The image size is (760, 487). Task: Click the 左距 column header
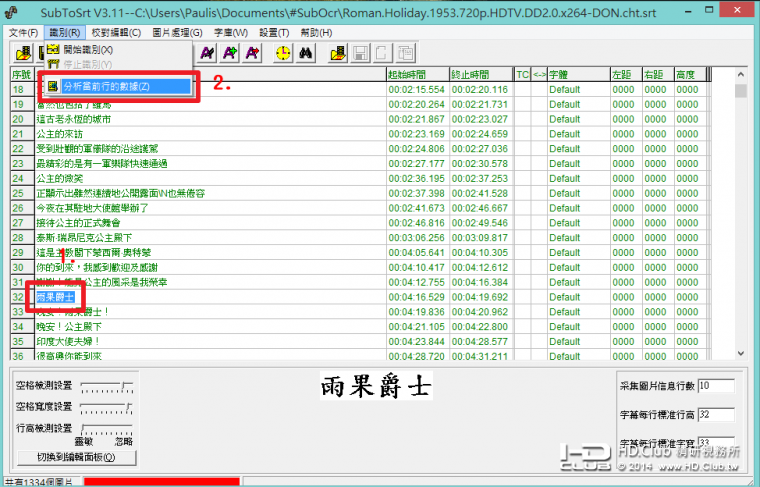tap(626, 75)
